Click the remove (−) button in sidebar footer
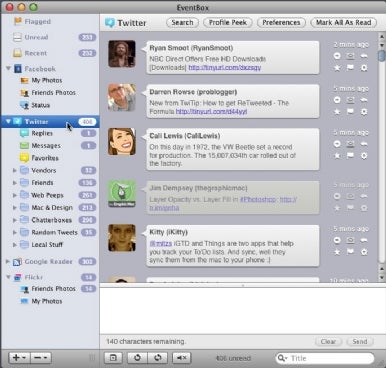Viewport: 386px width, 368px height. [x=41, y=358]
